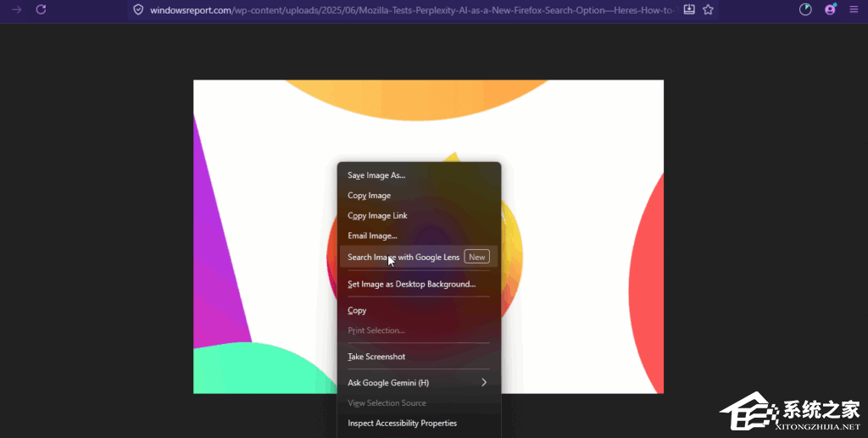Image resolution: width=868 pixels, height=438 pixels.
Task: Open Ask Google Gemini (H) entry
Action: (x=419, y=383)
